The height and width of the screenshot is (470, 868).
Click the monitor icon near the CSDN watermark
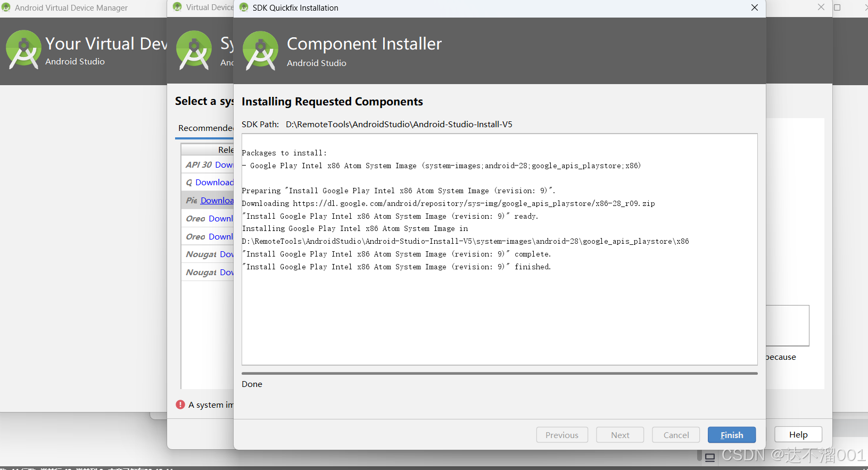coord(710,457)
